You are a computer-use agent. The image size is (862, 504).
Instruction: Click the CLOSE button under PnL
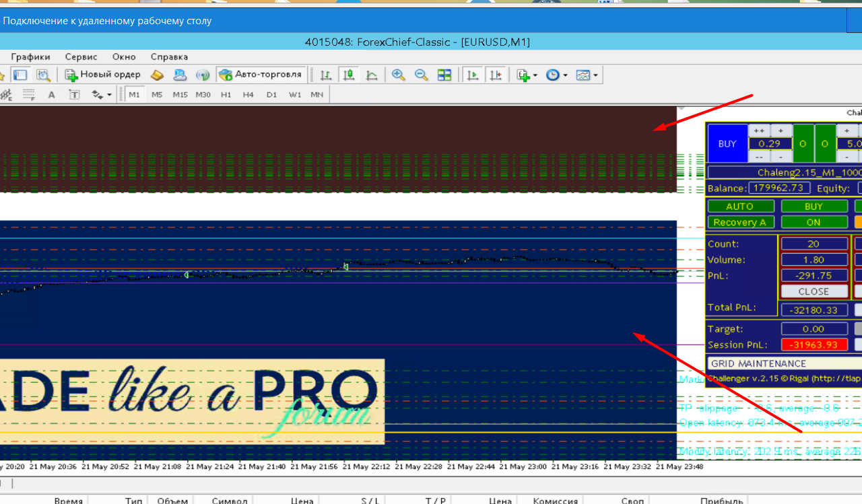pyautogui.click(x=814, y=291)
